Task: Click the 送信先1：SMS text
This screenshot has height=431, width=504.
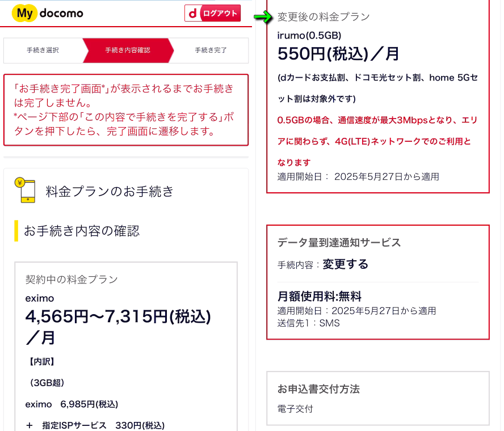Action: click(308, 323)
